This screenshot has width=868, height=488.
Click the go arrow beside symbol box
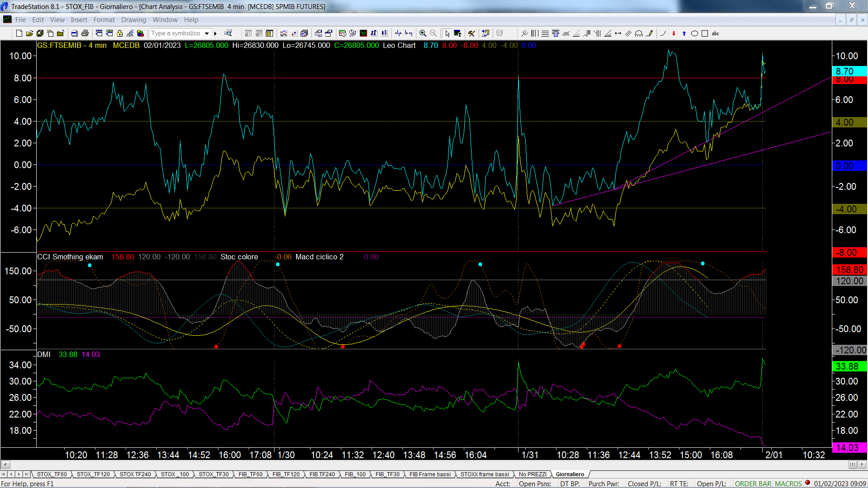tap(216, 33)
